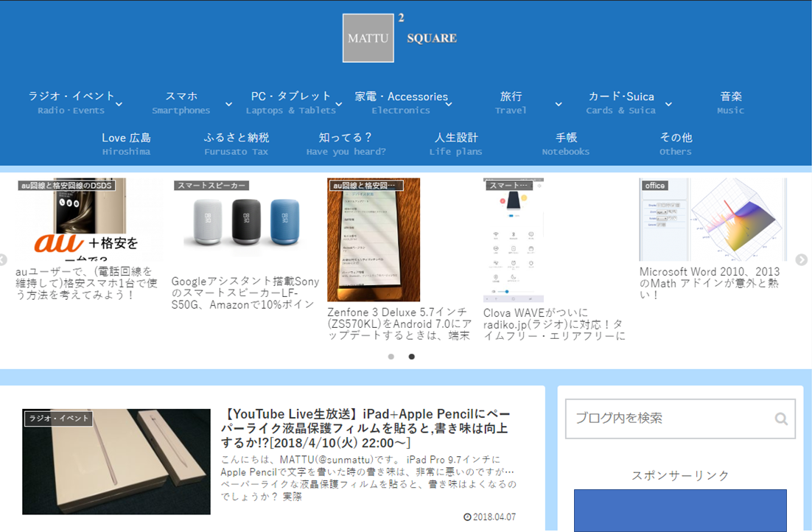Open the ふるさと納税 Furusato Tax item

click(x=236, y=144)
